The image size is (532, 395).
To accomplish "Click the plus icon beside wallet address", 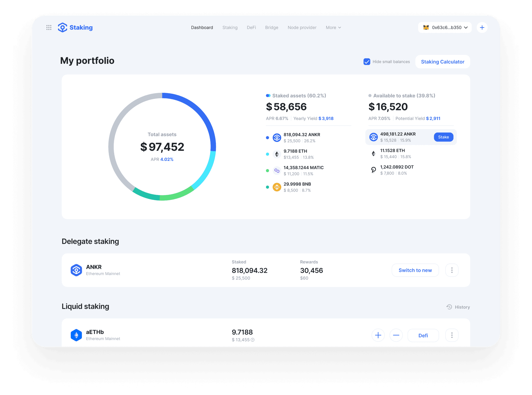I will click(x=482, y=27).
